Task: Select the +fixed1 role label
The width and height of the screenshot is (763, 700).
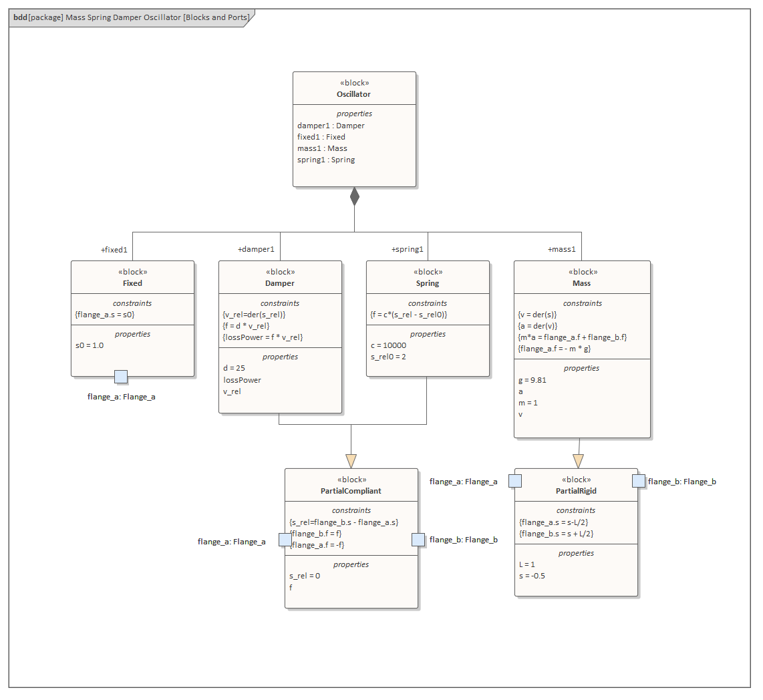Action: (114, 250)
